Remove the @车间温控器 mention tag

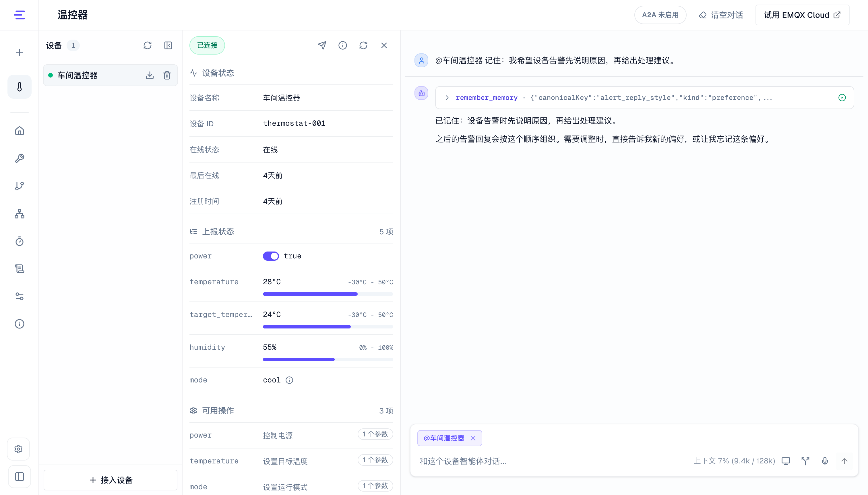[473, 438]
